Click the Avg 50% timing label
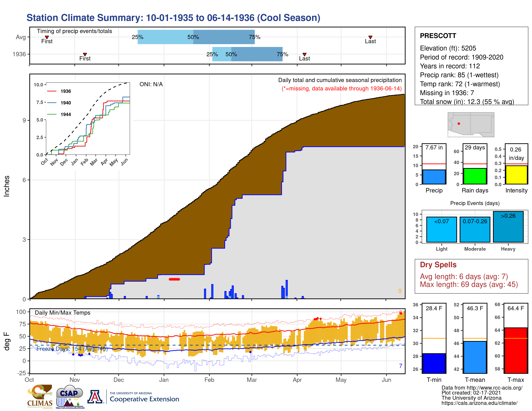532x411 pixels. click(x=193, y=37)
